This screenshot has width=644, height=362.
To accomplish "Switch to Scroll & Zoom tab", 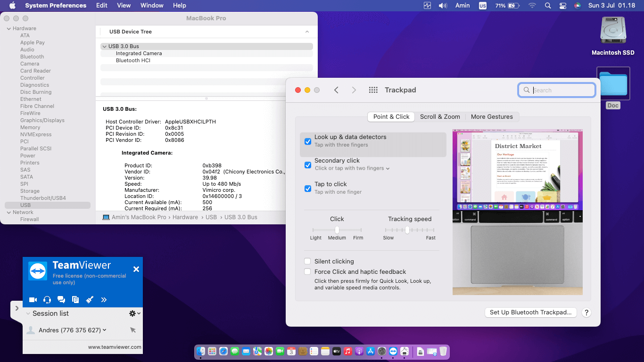I will click(x=440, y=117).
